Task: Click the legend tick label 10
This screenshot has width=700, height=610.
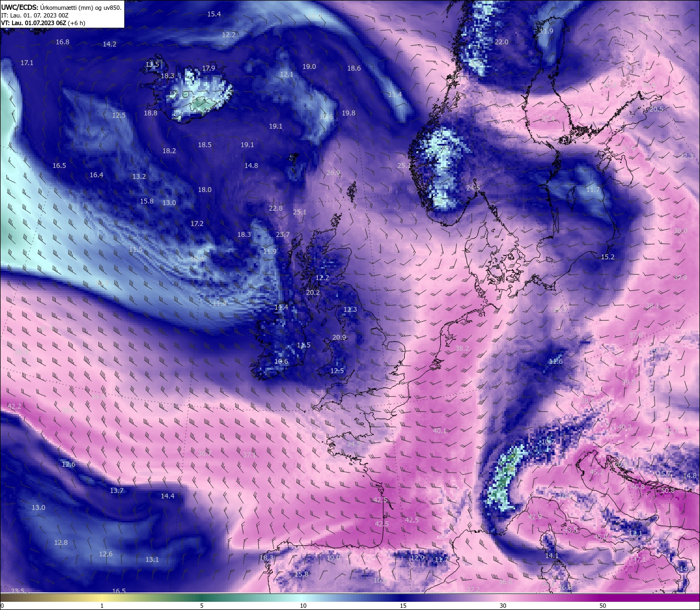Action: [302, 606]
